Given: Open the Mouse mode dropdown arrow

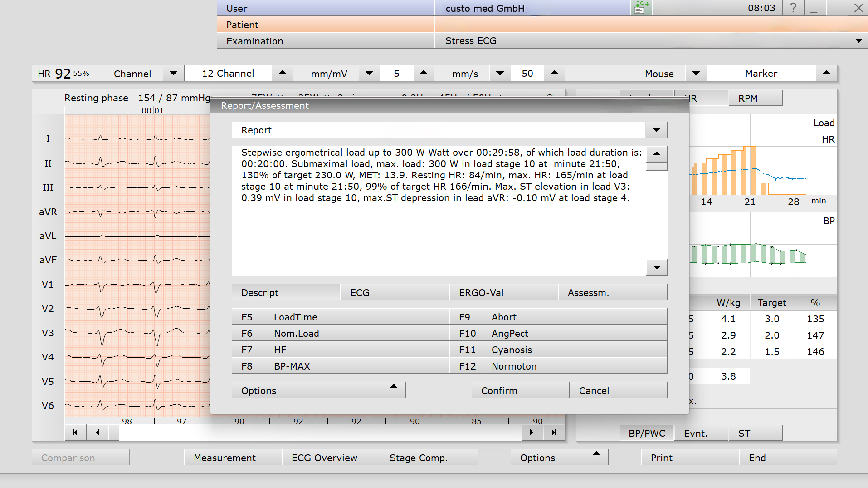Looking at the screenshot, I should 696,73.
